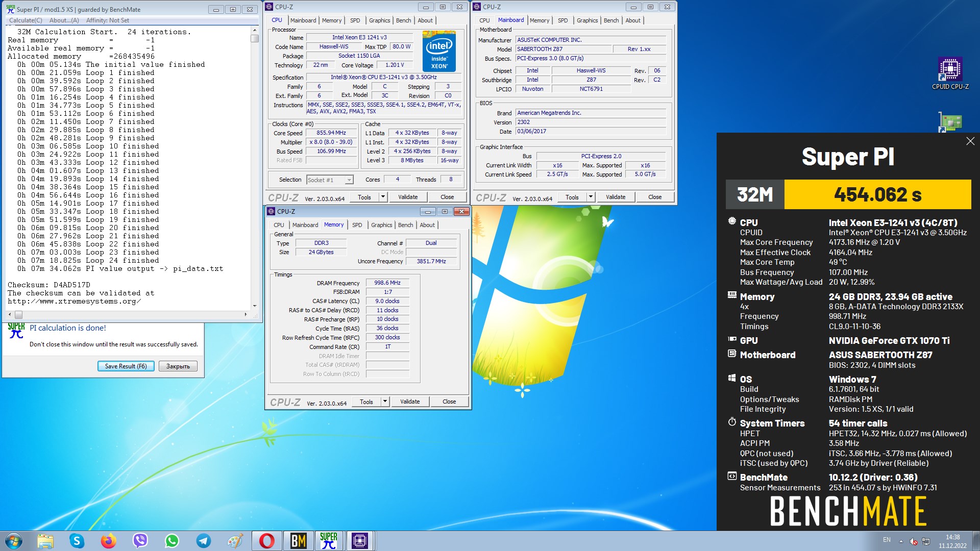Launch Firefox from the taskbar
This screenshot has width=980, height=551.
click(x=108, y=541)
